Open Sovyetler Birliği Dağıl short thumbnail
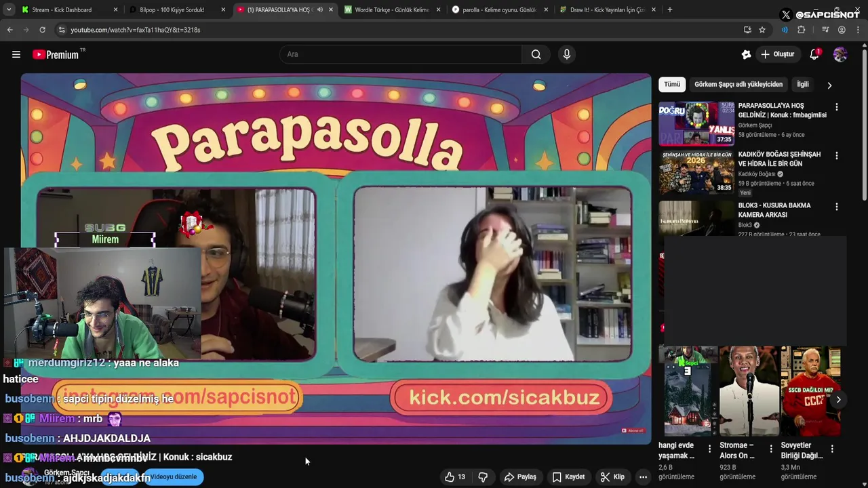 tap(810, 391)
